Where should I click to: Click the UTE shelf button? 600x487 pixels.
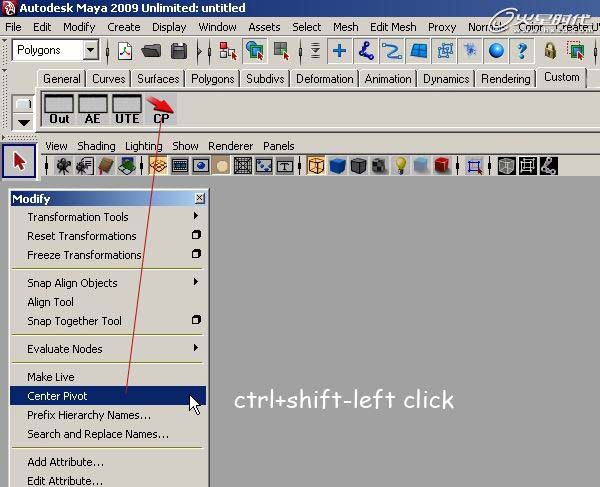tap(127, 110)
